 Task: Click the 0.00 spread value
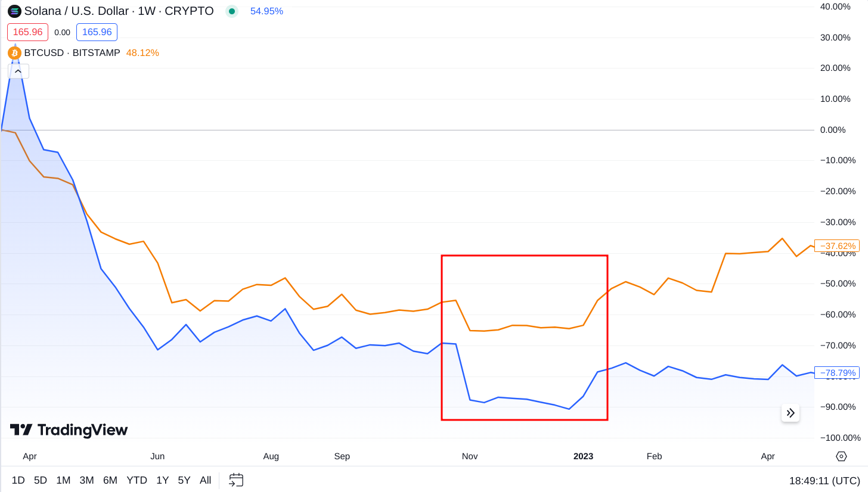(x=61, y=32)
